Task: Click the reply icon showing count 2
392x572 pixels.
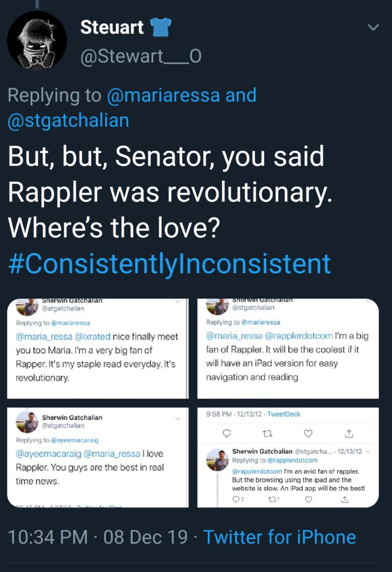Action: point(236,500)
